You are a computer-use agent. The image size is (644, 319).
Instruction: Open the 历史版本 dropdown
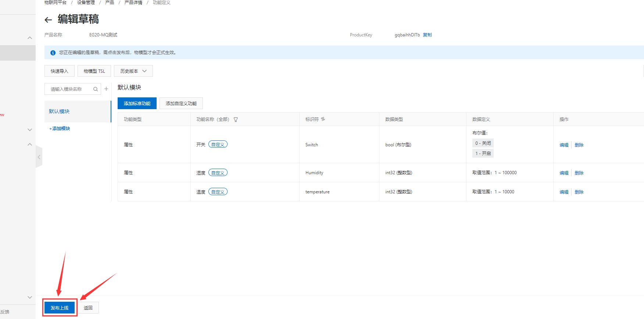[x=133, y=71]
